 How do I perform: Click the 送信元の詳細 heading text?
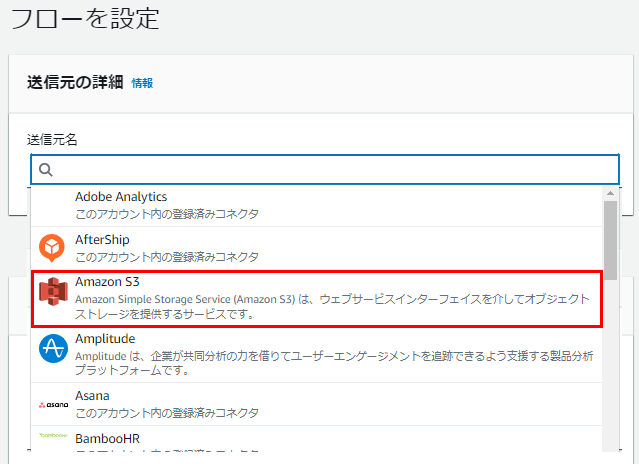[x=75, y=82]
